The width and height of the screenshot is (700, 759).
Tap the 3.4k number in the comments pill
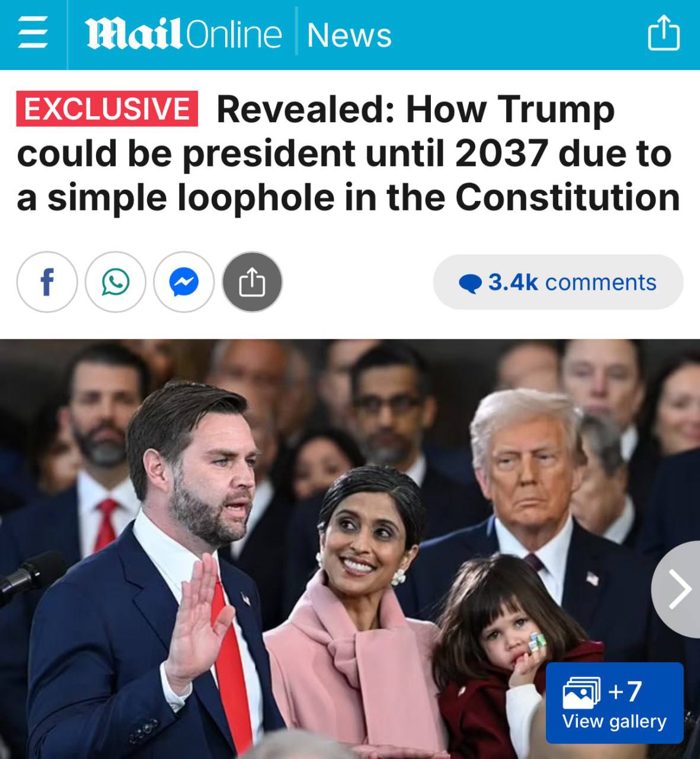tap(513, 282)
